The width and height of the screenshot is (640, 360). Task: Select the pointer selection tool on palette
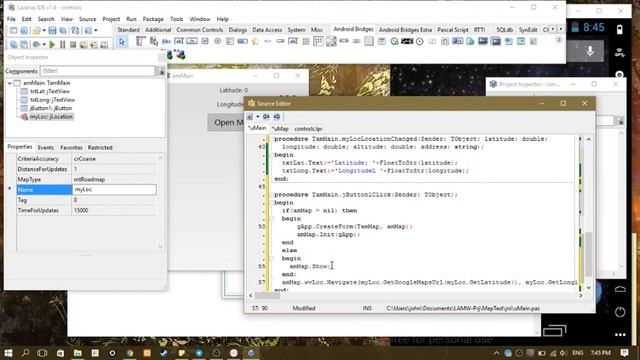[x=122, y=42]
